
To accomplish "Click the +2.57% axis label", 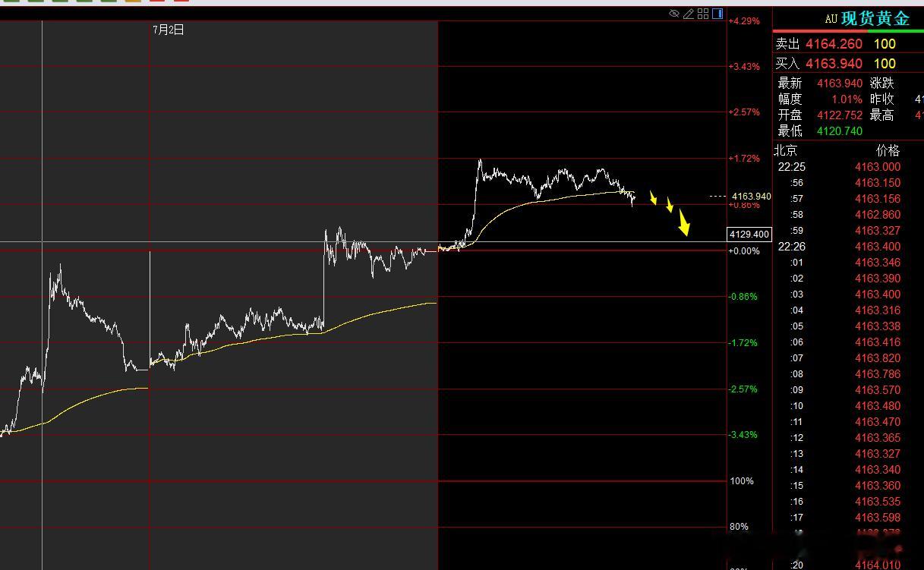I will click(x=744, y=112).
